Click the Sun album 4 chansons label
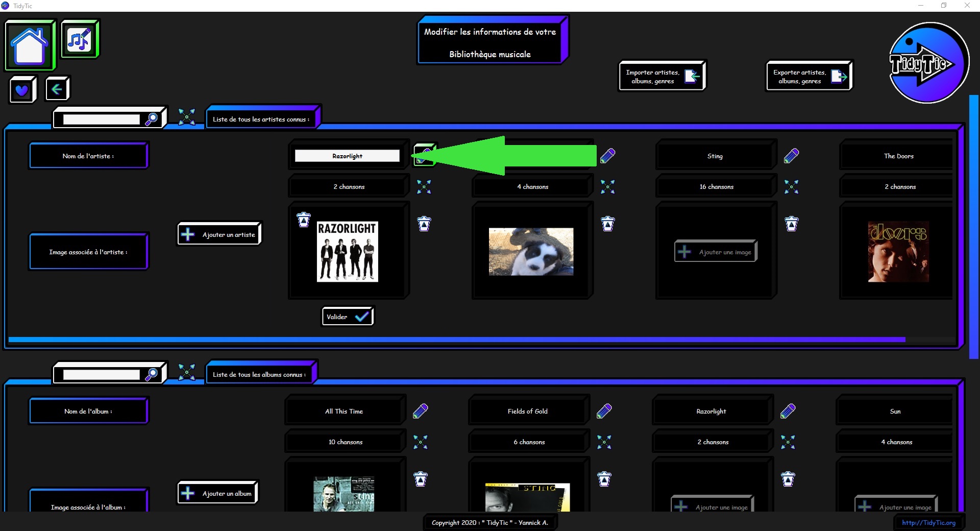Viewport: 980px width, 531px height. (897, 442)
